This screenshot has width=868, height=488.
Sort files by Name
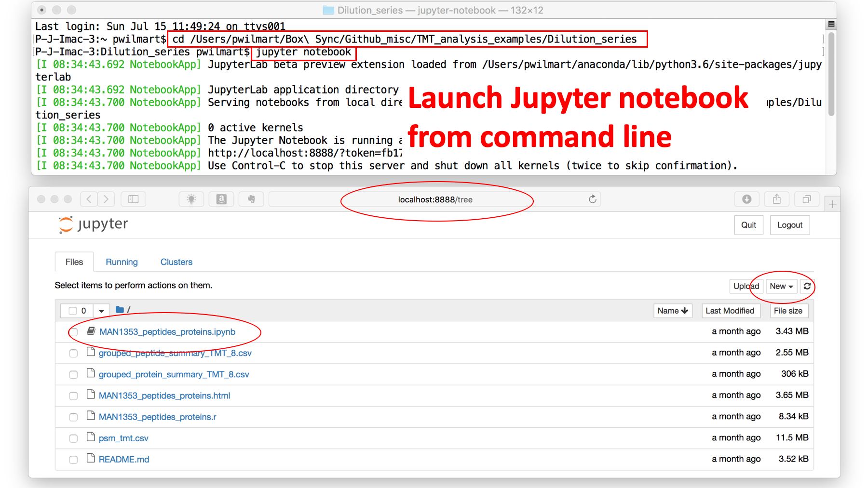(x=673, y=311)
